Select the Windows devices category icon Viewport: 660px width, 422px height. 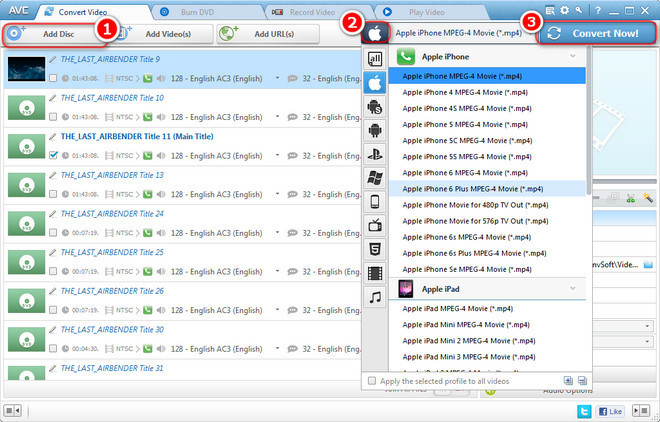(x=375, y=178)
